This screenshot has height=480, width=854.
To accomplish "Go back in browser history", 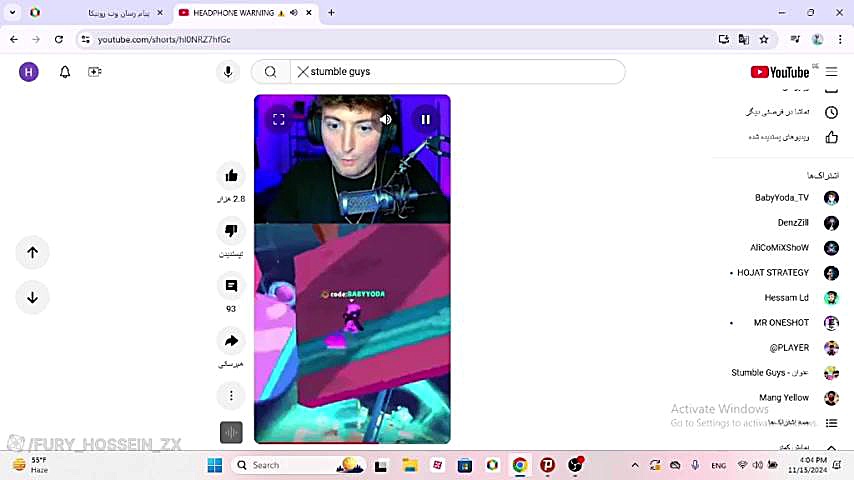I will click(x=14, y=39).
